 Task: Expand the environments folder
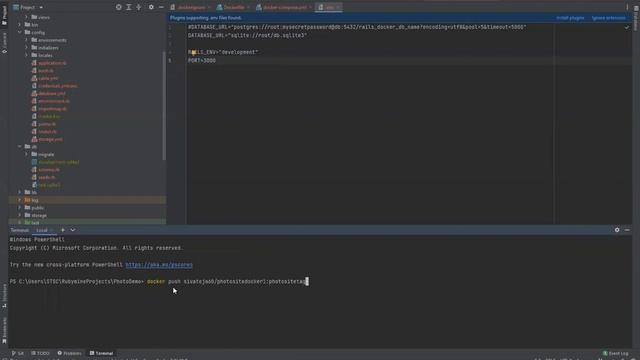pos(27,40)
